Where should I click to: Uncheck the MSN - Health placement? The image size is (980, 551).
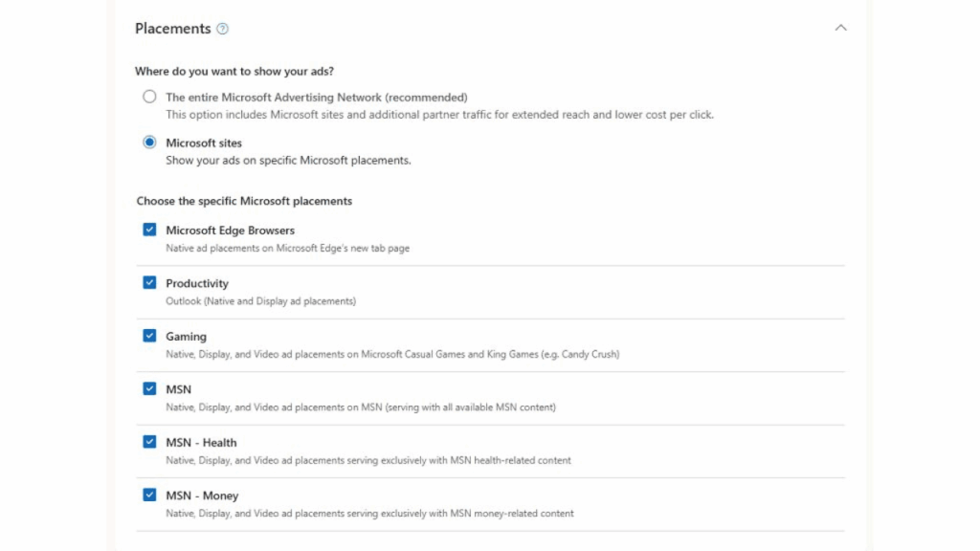pos(149,442)
